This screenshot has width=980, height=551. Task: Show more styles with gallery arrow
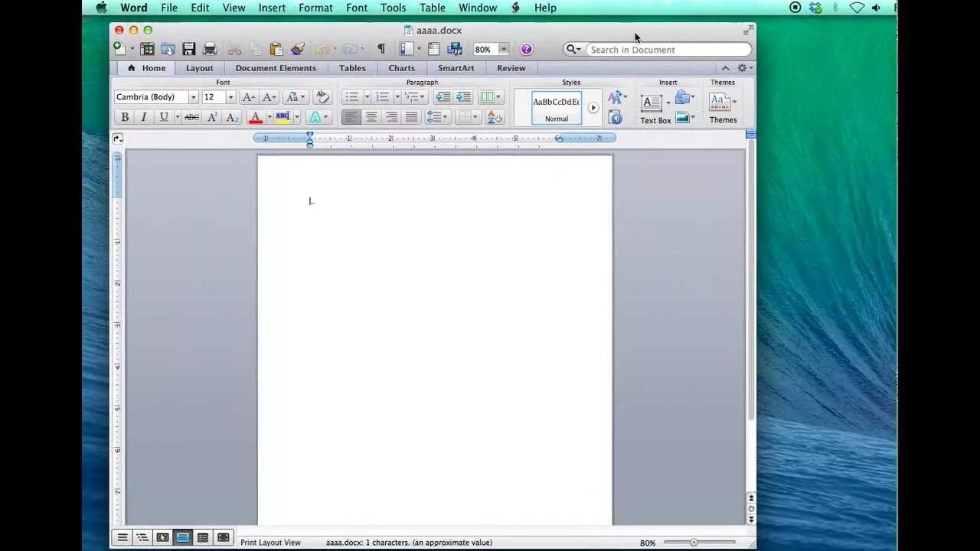[593, 108]
